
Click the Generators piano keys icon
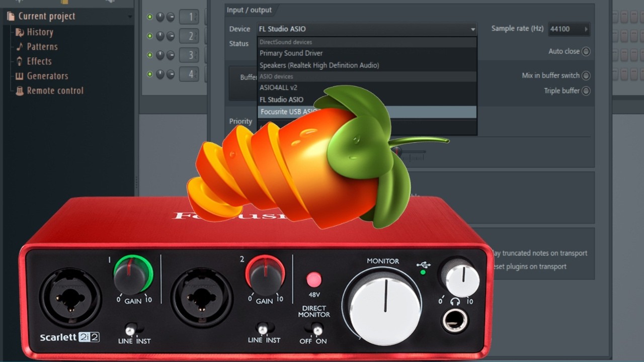20,76
